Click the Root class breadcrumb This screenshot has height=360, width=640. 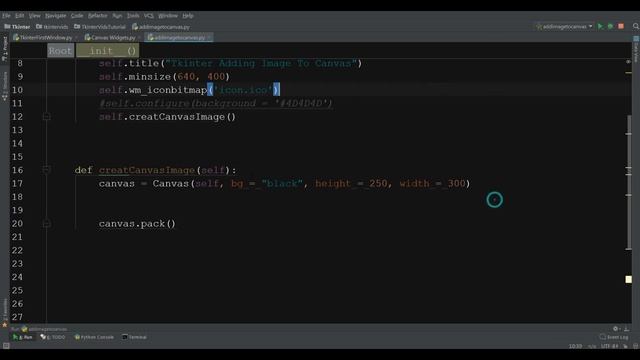point(60,51)
